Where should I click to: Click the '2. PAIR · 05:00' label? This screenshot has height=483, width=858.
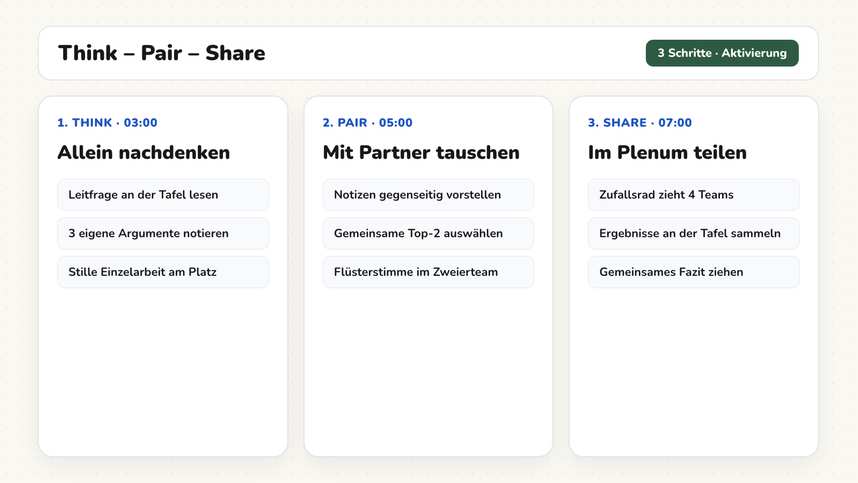[x=368, y=123]
